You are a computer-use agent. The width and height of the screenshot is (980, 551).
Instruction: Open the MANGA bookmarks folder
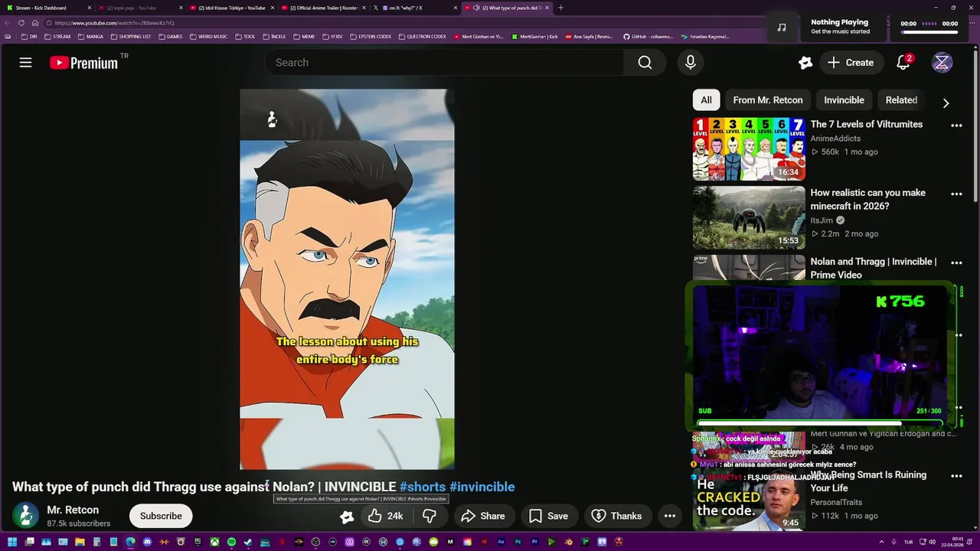coord(90,37)
